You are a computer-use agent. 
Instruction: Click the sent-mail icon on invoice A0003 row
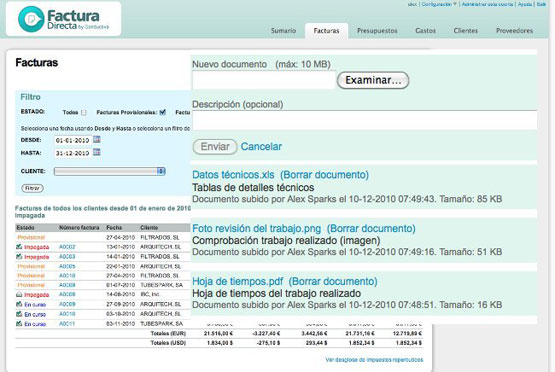pyautogui.click(x=19, y=256)
